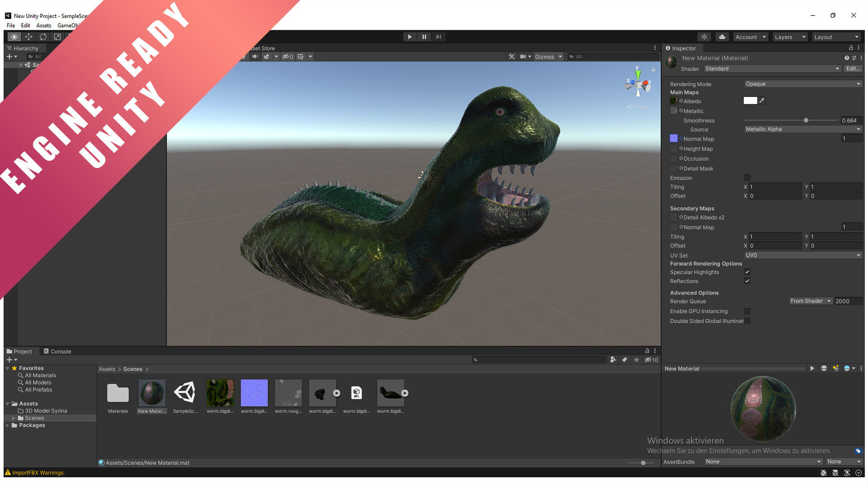Select the Scale tool

point(57,37)
